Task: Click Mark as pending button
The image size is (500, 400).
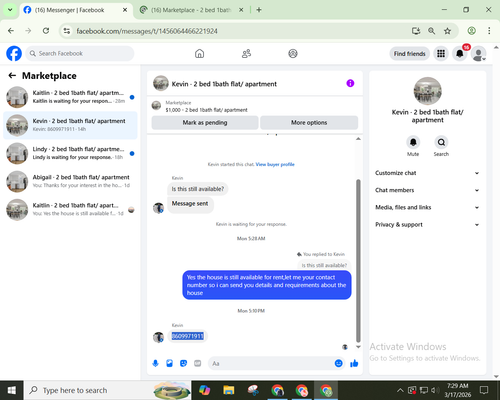Action: (x=205, y=122)
